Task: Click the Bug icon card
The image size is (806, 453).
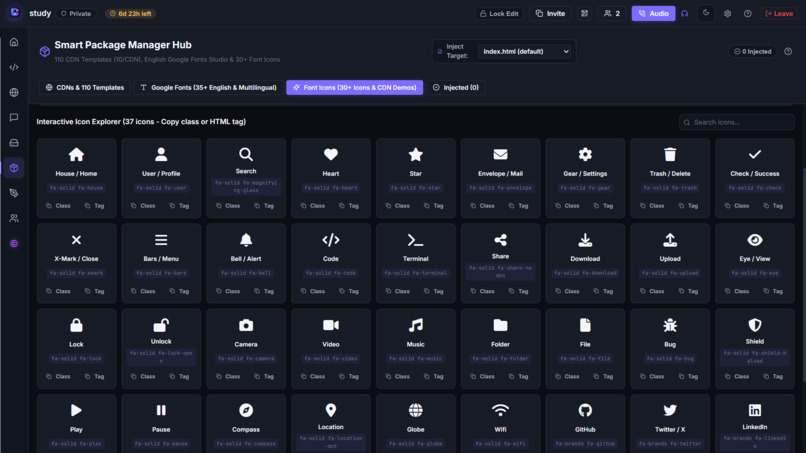Action: pos(670,349)
